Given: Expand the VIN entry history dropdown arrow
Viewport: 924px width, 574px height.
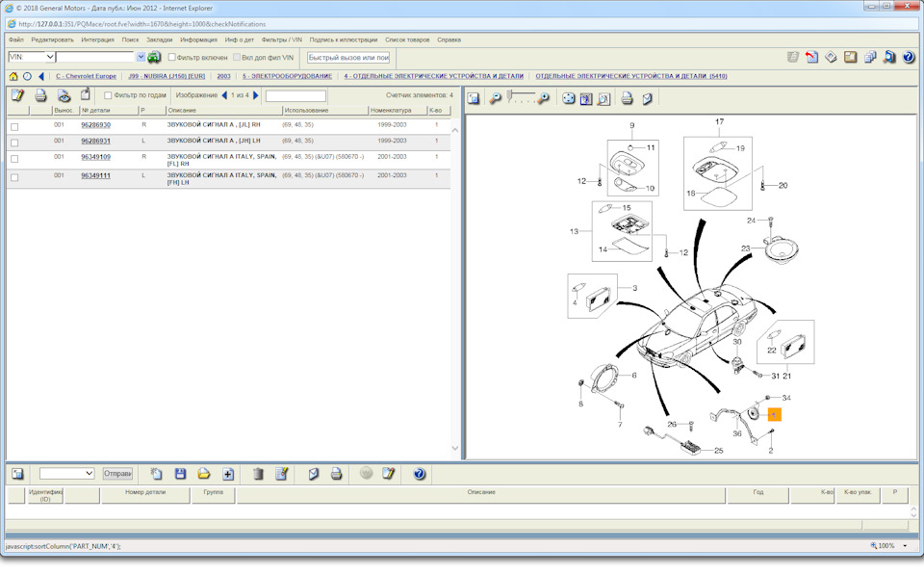Looking at the screenshot, I should (141, 57).
